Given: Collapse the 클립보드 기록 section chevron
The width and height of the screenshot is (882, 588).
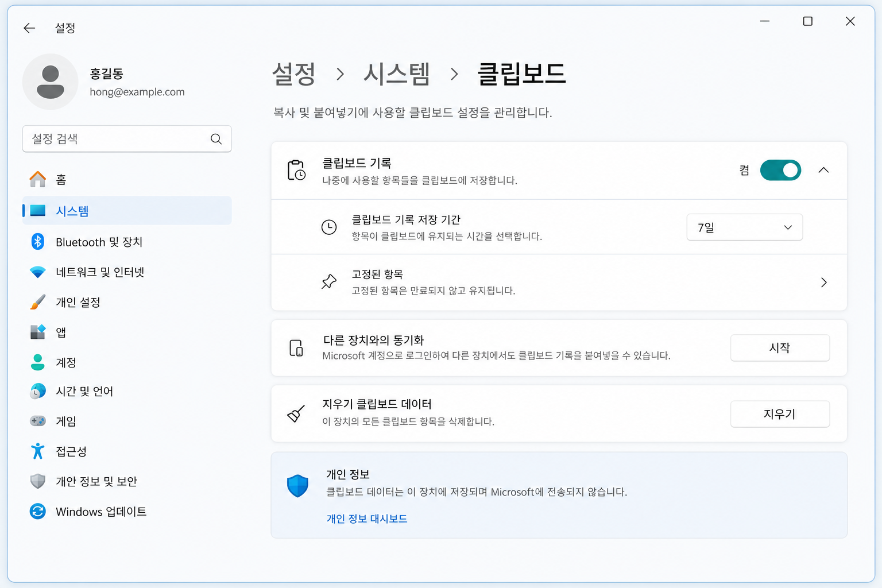Looking at the screenshot, I should click(823, 170).
